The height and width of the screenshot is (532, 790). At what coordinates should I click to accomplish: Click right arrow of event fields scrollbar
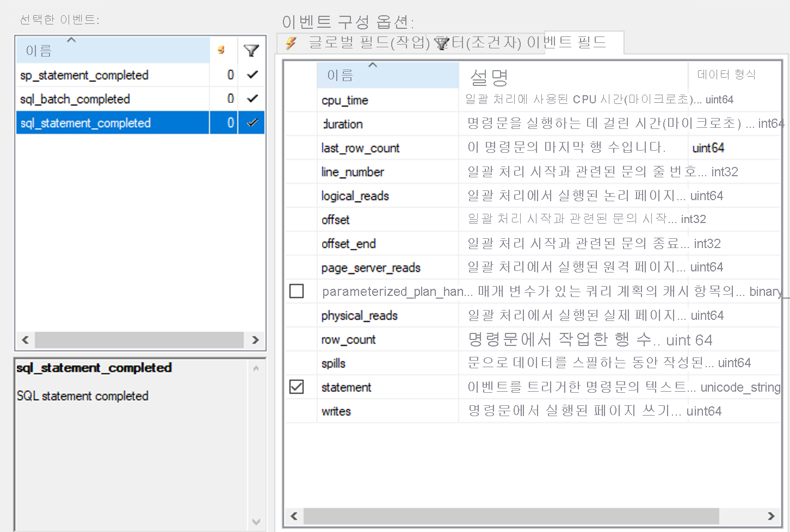click(x=771, y=516)
